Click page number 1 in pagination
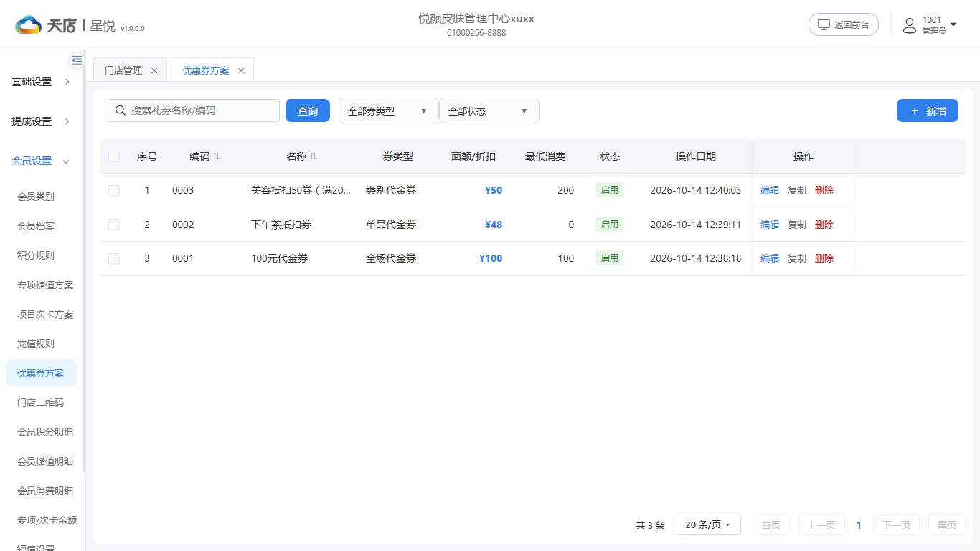Image resolution: width=980 pixels, height=551 pixels. click(859, 525)
